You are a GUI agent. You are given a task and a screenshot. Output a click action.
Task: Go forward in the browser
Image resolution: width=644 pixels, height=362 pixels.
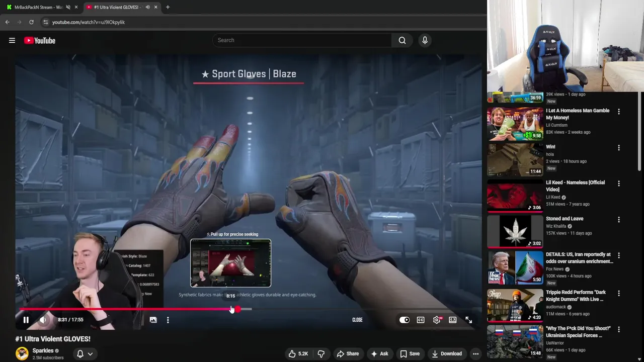[x=19, y=22]
